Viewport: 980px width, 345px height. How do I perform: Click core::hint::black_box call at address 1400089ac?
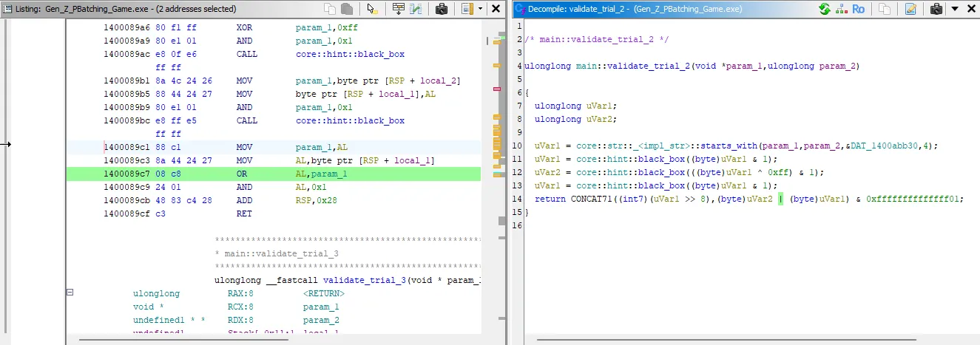click(x=350, y=54)
